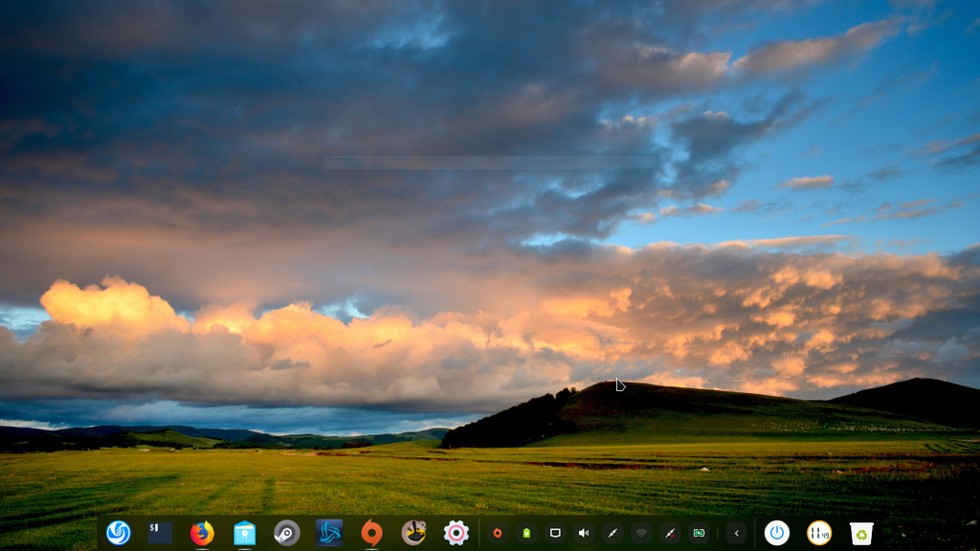
Task: Click the Origin tray icon
Action: (498, 533)
